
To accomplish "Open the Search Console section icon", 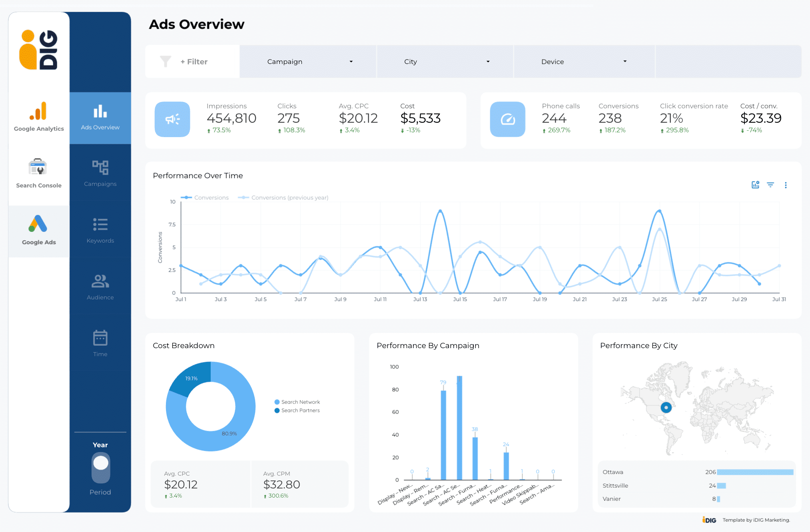I will point(38,167).
